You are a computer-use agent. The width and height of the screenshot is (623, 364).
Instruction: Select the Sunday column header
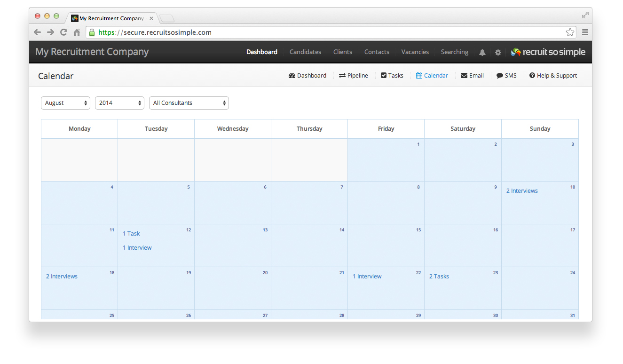coord(540,129)
